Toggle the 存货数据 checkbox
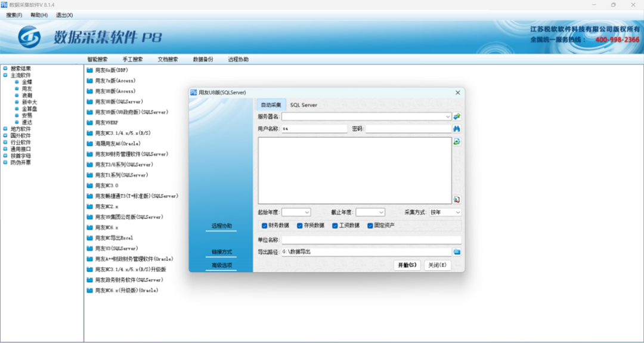Image resolution: width=644 pixels, height=343 pixels. click(x=300, y=225)
